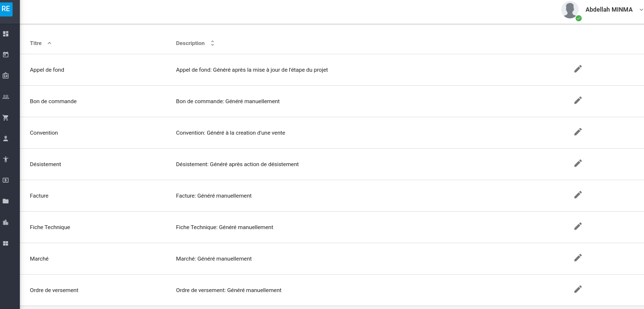Click the shopping cart sidebar icon
Image resolution: width=644 pixels, height=309 pixels.
6,118
